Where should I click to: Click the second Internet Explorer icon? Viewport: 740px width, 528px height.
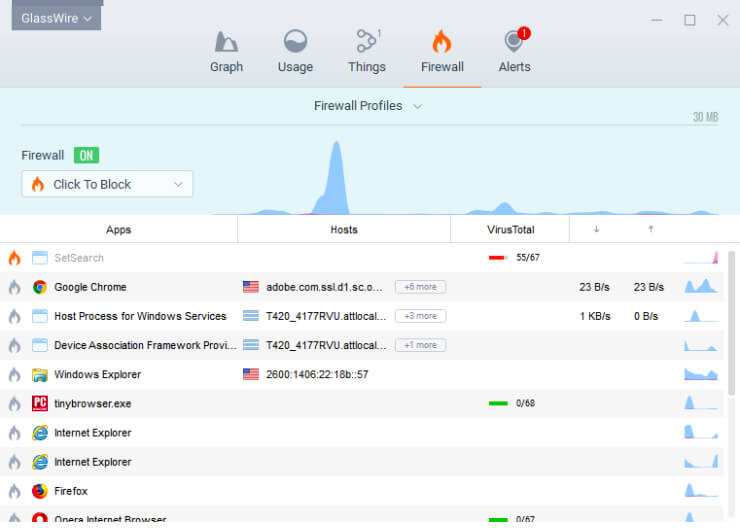click(x=40, y=462)
